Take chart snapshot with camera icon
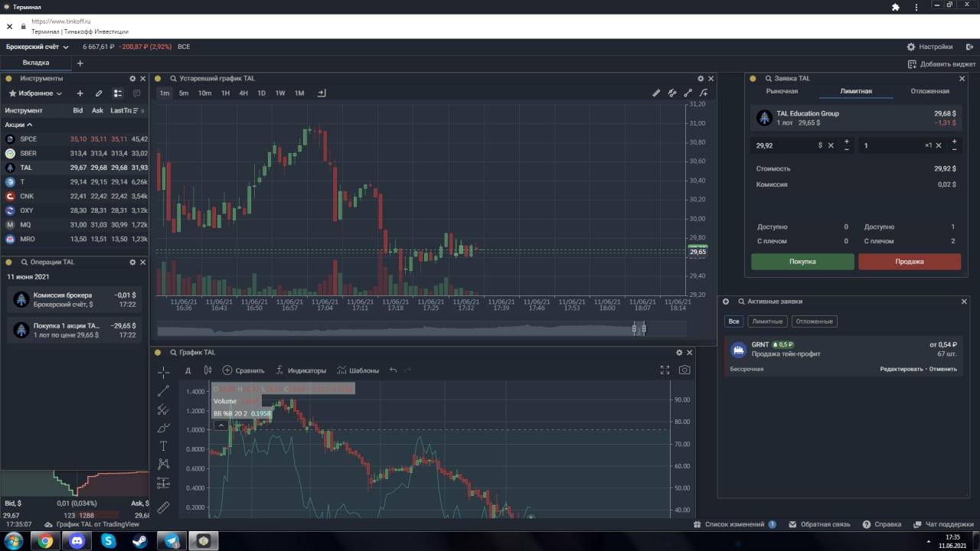The width and height of the screenshot is (980, 551). (x=684, y=370)
